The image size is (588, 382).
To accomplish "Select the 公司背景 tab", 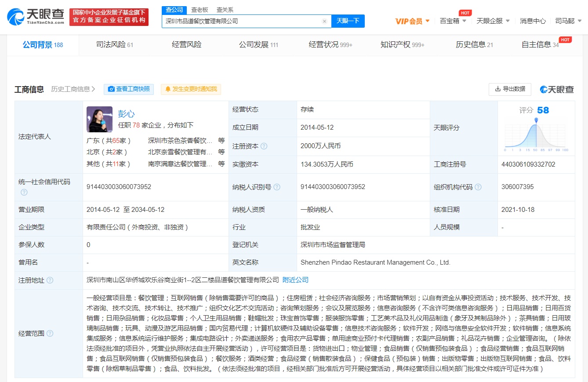I will [43, 45].
